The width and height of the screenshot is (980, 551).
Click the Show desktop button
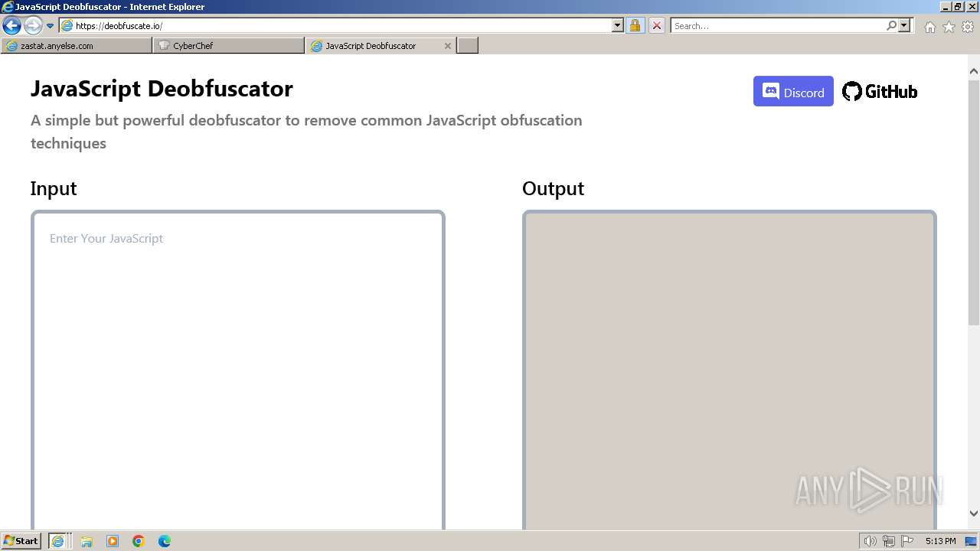point(972,541)
